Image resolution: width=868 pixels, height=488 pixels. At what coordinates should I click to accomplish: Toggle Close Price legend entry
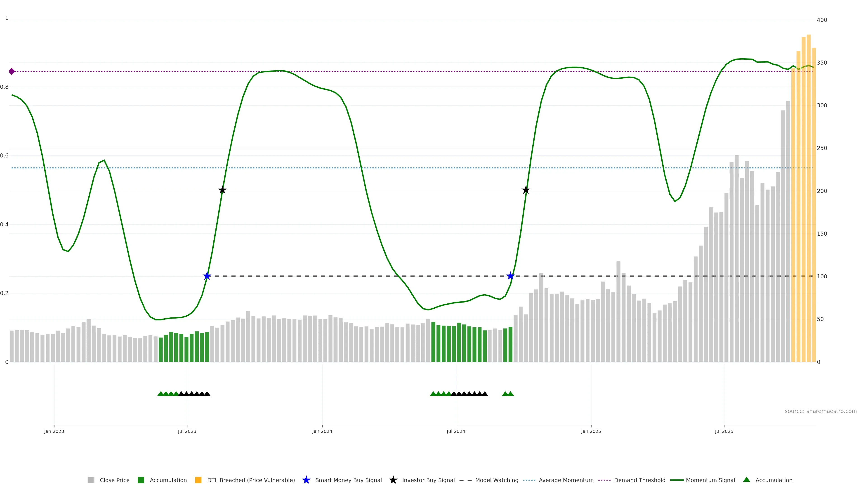pyautogui.click(x=114, y=480)
